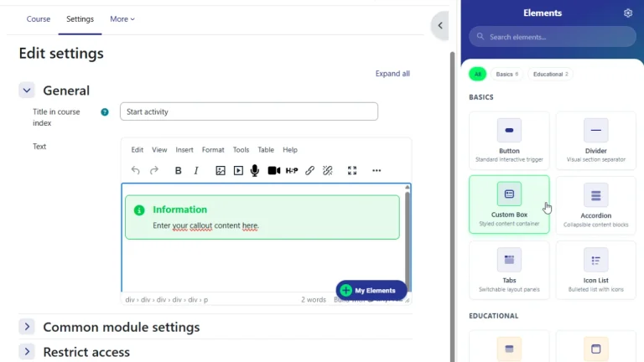
Task: Expand Common module settings section
Action: point(27,327)
